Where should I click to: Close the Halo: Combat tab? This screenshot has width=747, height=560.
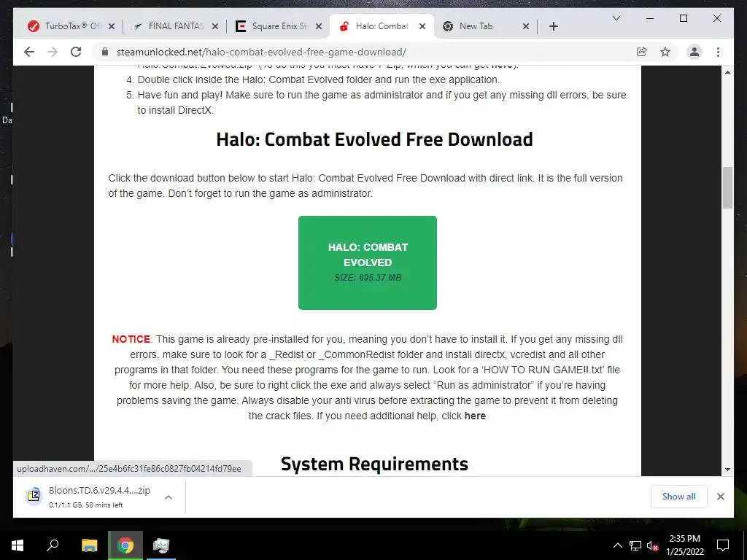coord(422,26)
